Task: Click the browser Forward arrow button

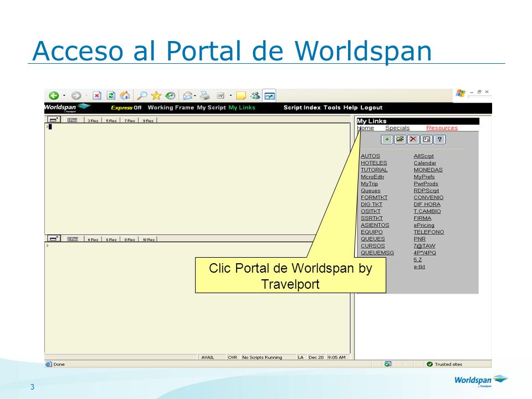Action: pos(76,96)
